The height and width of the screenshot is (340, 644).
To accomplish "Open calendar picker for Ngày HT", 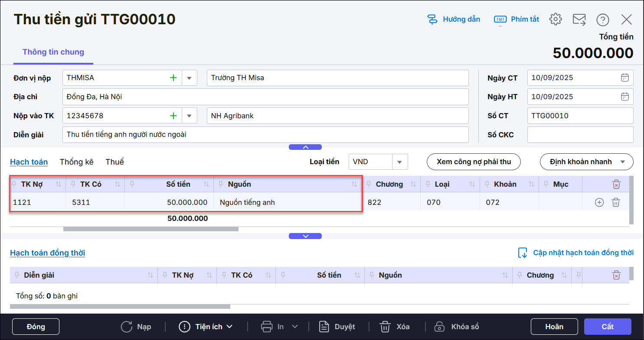I will pyautogui.click(x=624, y=97).
